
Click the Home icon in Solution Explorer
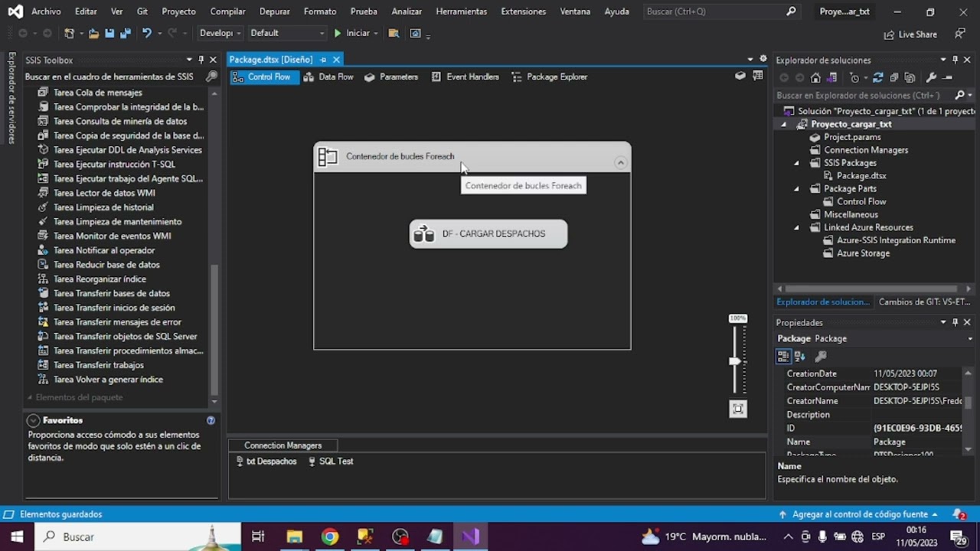815,77
